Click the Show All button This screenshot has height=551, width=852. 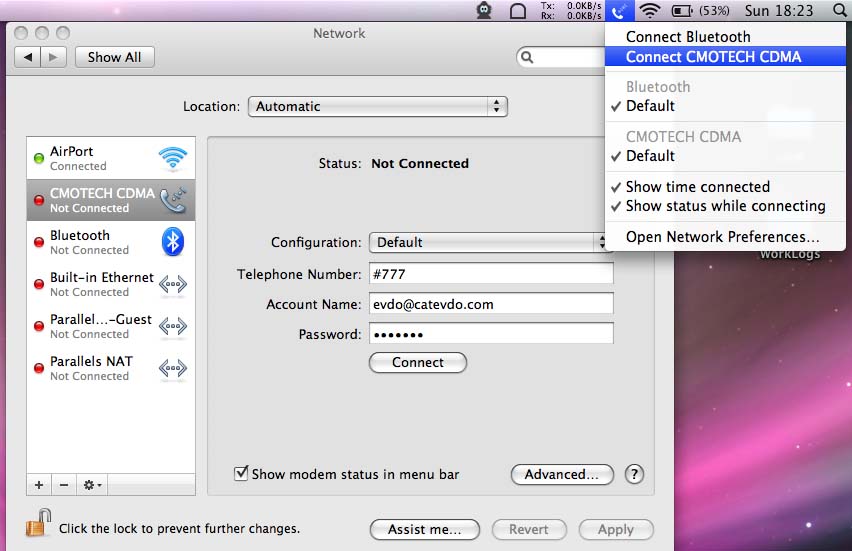[x=115, y=57]
